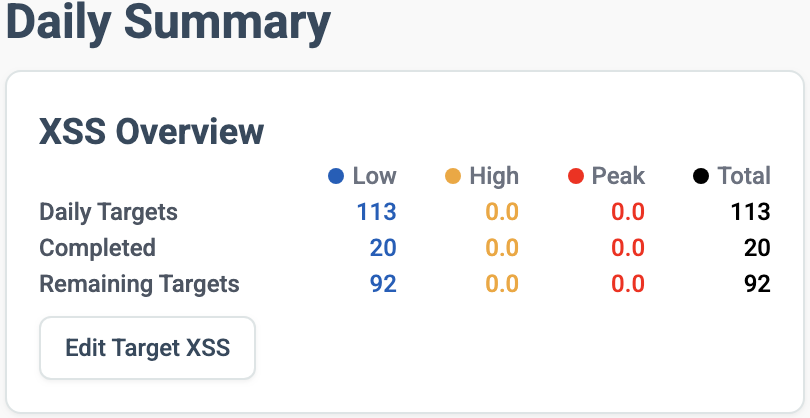The image size is (810, 418).
Task: Click the blue Daily Targets Low value 113
Action: 377,212
